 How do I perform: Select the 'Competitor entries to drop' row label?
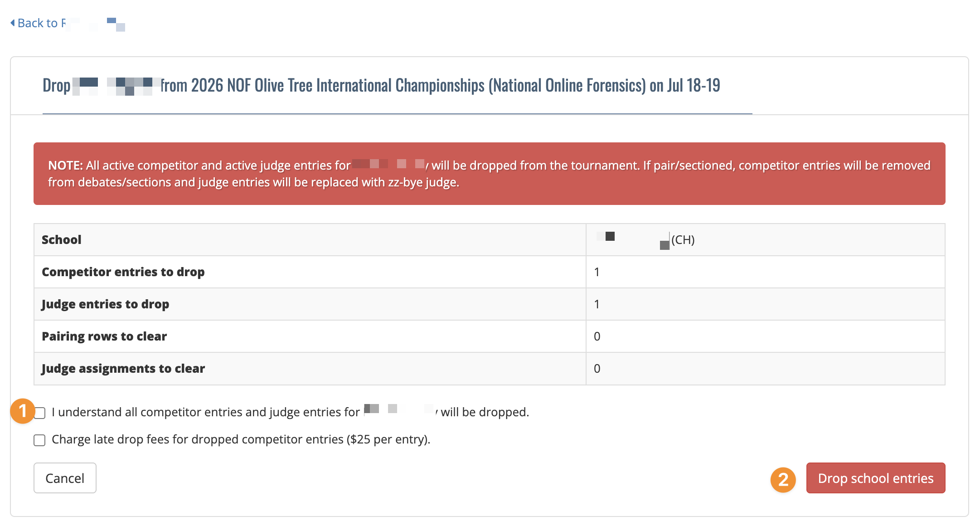[123, 272]
